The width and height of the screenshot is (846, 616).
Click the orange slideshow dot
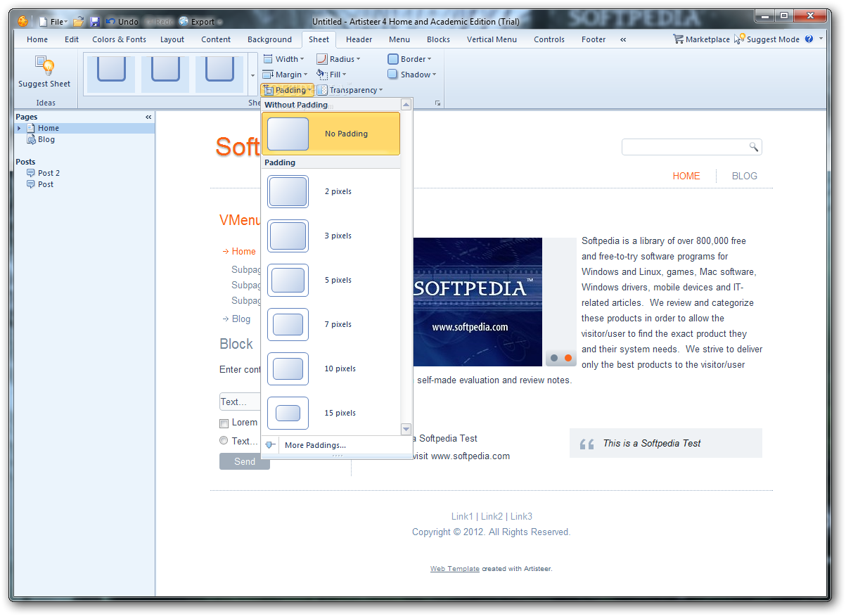click(568, 358)
